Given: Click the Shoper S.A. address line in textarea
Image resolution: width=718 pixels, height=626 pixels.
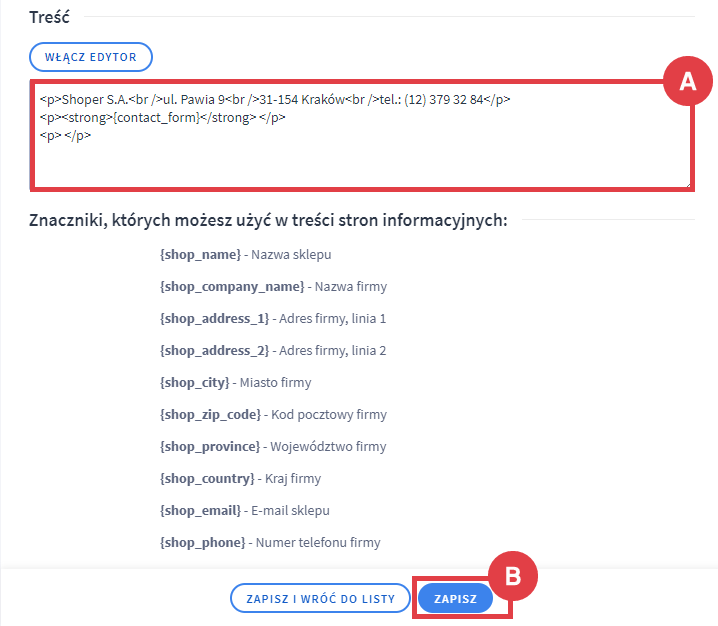Looking at the screenshot, I should coord(276,100).
